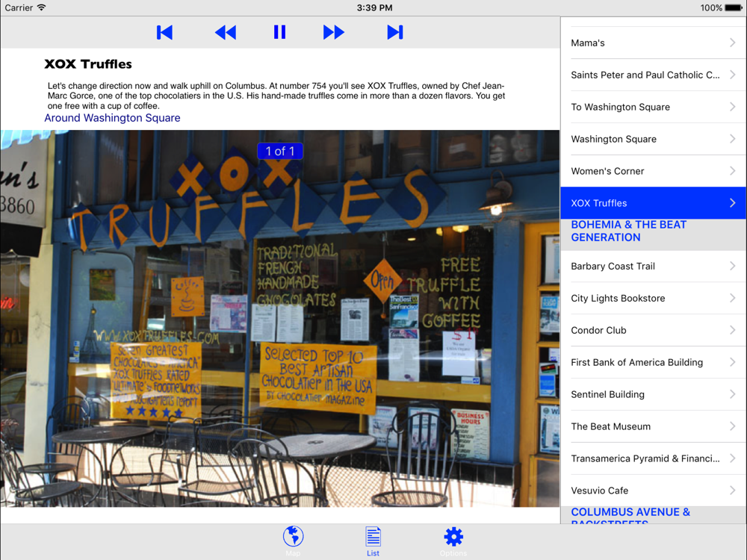View the XOX Truffles storefront photo
The width and height of the screenshot is (747, 560).
point(280,318)
